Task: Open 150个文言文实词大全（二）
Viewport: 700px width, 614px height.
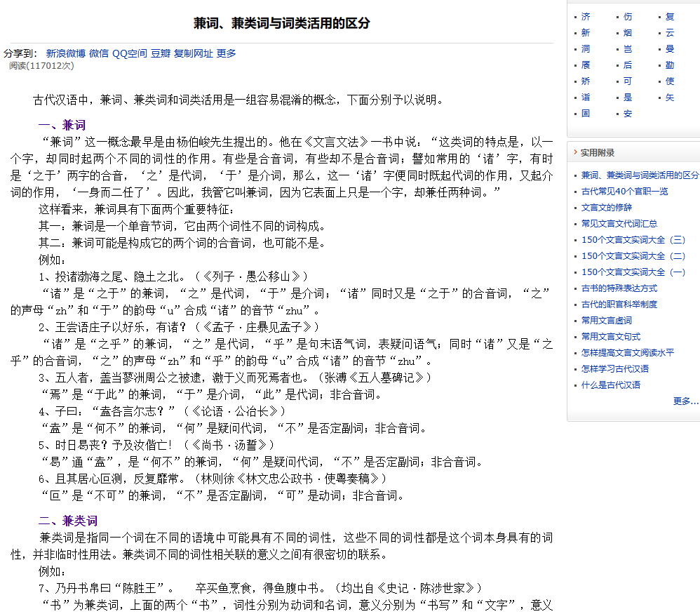Action: pyautogui.click(x=633, y=256)
